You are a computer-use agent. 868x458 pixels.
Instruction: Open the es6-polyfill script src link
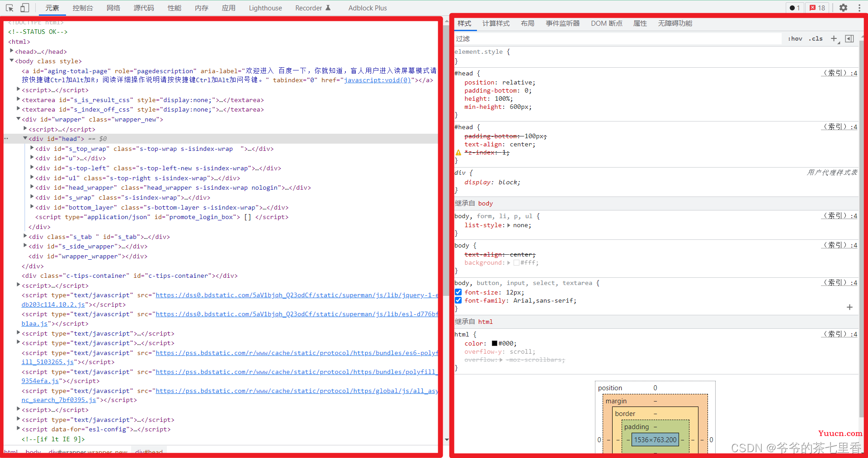(297, 353)
